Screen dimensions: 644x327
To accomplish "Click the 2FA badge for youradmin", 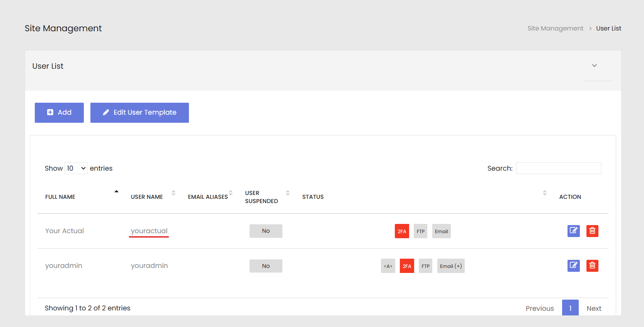I will pyautogui.click(x=407, y=266).
